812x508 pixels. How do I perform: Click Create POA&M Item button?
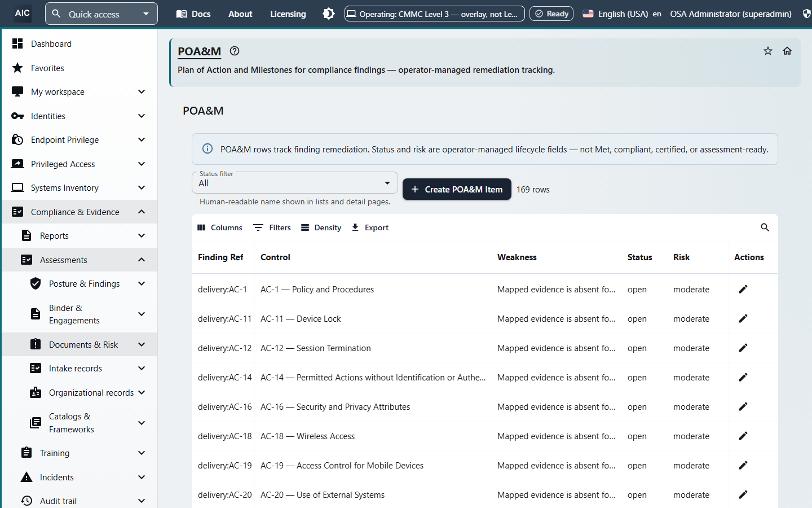[457, 189]
